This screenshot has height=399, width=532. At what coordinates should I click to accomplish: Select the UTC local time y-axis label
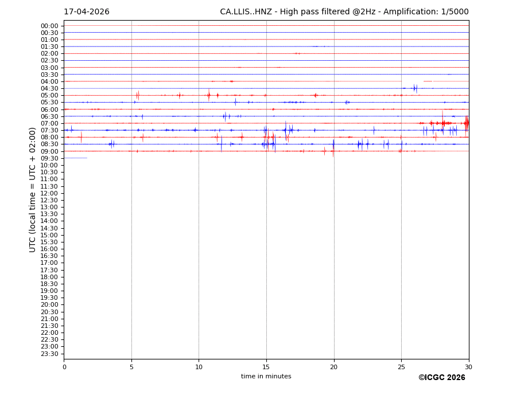pyautogui.click(x=33, y=190)
